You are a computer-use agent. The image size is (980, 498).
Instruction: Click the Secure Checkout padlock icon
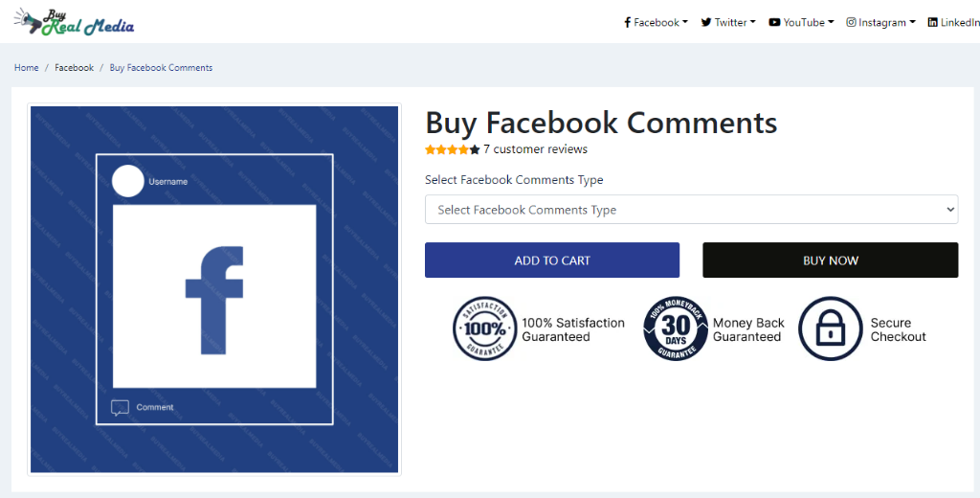click(x=830, y=328)
